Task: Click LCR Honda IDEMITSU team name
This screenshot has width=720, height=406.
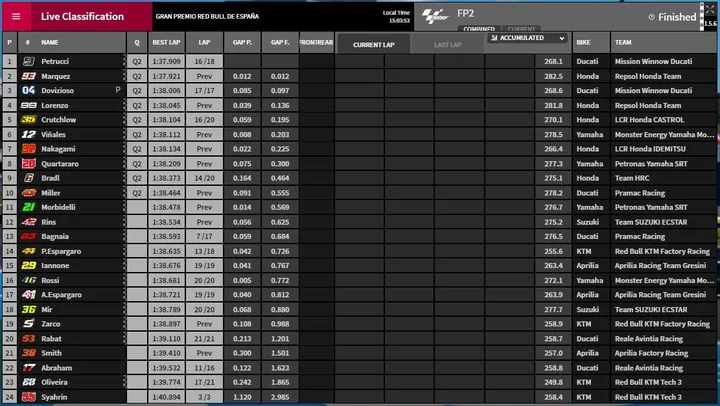Action: coord(650,149)
